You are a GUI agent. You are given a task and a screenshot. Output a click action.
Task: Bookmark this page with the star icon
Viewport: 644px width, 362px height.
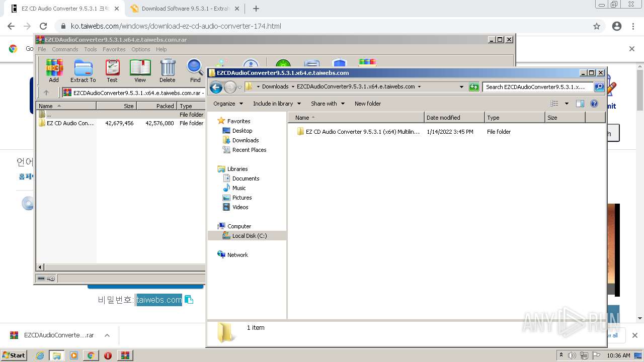pyautogui.click(x=597, y=26)
